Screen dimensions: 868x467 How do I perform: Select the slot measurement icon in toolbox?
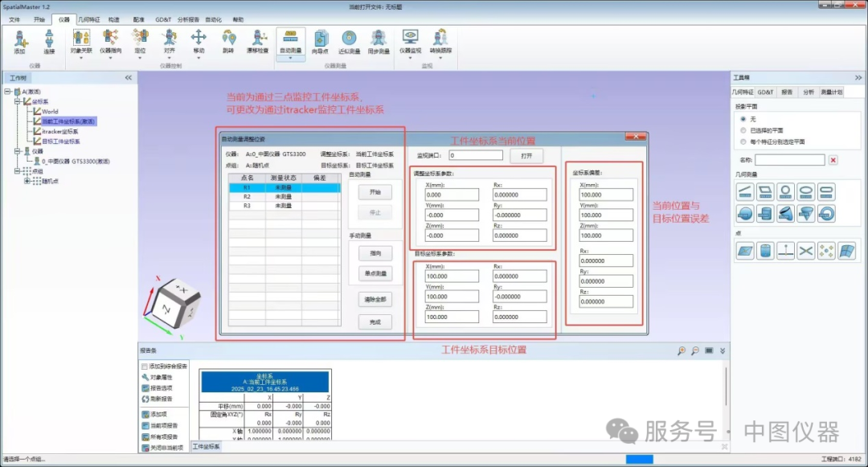click(826, 192)
